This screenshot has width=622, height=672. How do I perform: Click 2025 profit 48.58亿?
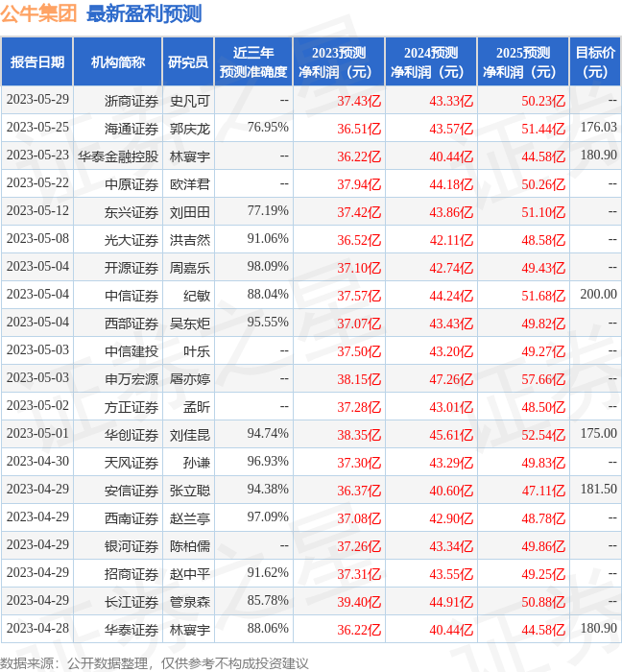pos(543,240)
